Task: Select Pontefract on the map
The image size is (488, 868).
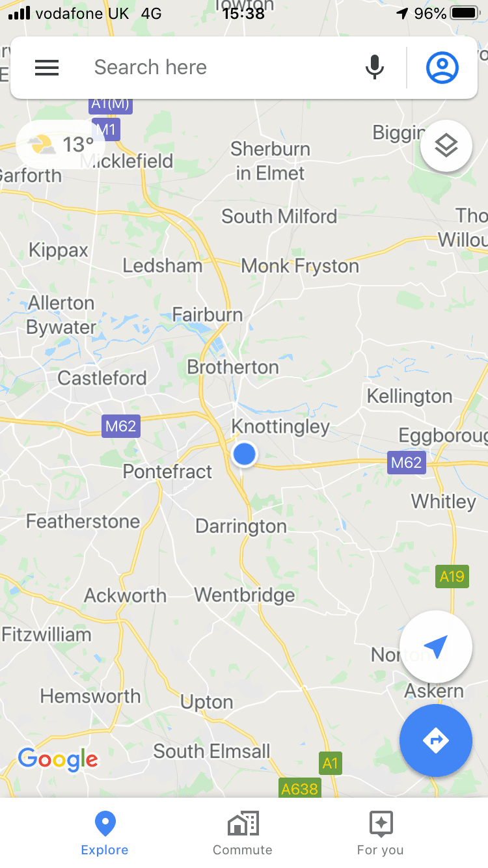Action: click(167, 472)
